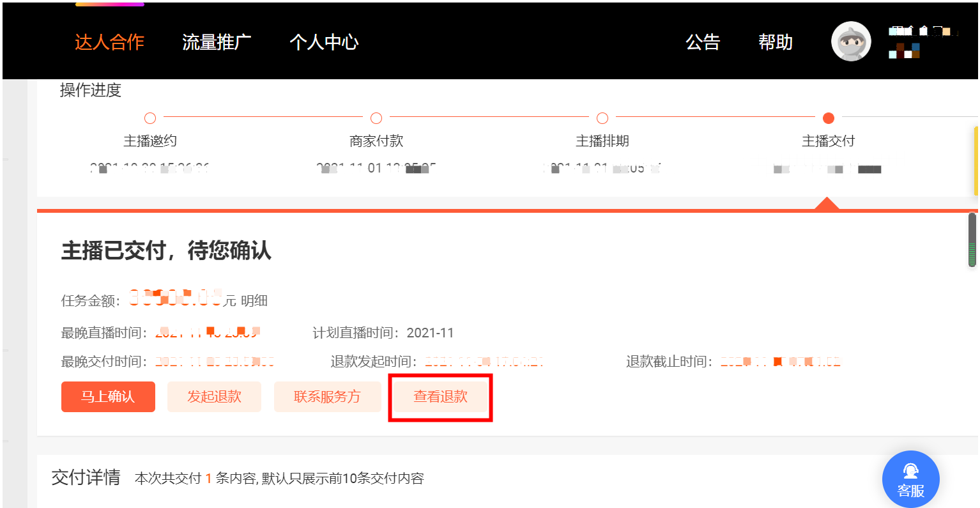Select the filled 主播交付 step marker
The height and width of the screenshot is (508, 980).
pos(829,118)
